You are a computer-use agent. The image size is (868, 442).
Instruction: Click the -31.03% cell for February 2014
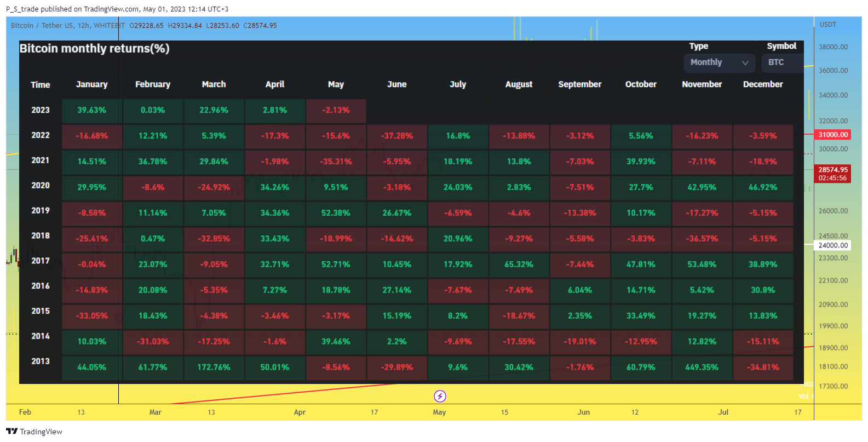coord(153,342)
